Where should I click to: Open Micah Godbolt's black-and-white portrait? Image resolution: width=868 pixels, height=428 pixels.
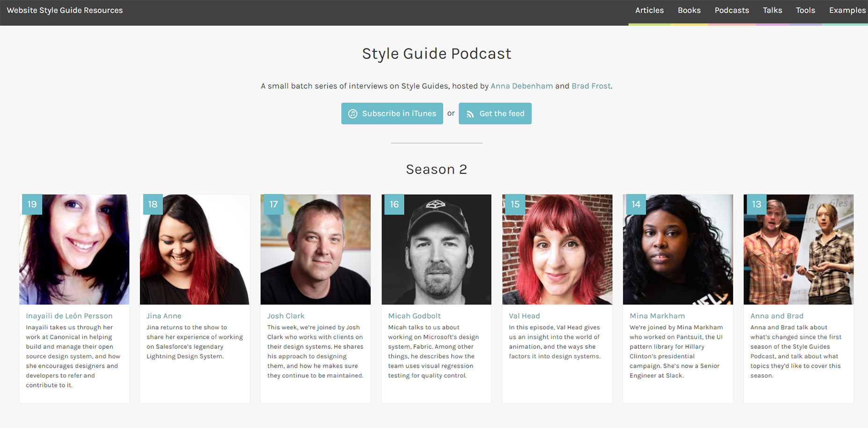click(436, 249)
